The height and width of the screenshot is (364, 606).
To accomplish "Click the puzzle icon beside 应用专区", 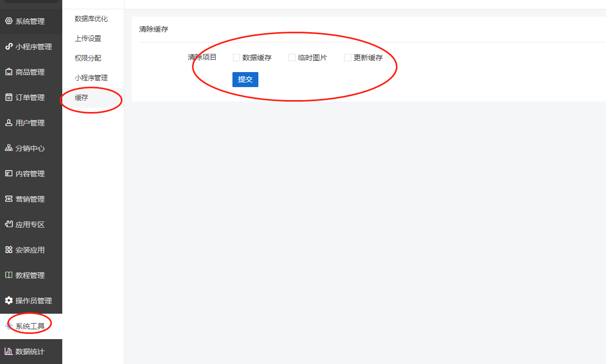I will (x=8, y=224).
